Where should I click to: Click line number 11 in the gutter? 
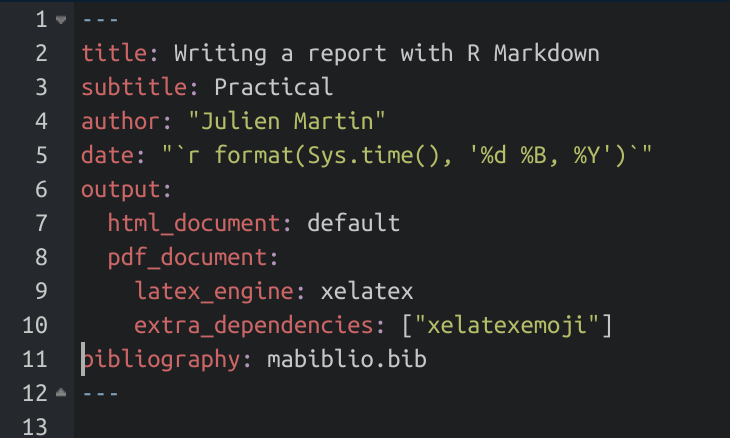(x=34, y=360)
